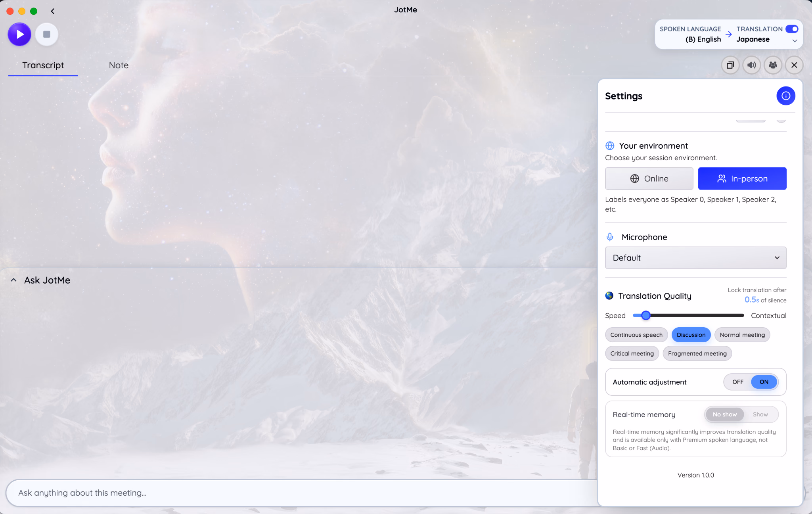The height and width of the screenshot is (514, 812).
Task: Click the earth icon beside Translation Quality
Action: click(609, 295)
